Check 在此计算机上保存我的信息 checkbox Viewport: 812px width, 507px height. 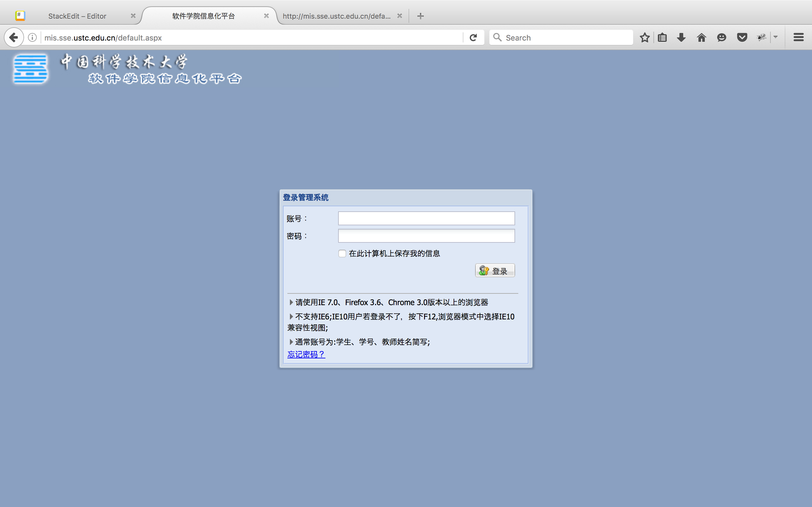tap(342, 253)
